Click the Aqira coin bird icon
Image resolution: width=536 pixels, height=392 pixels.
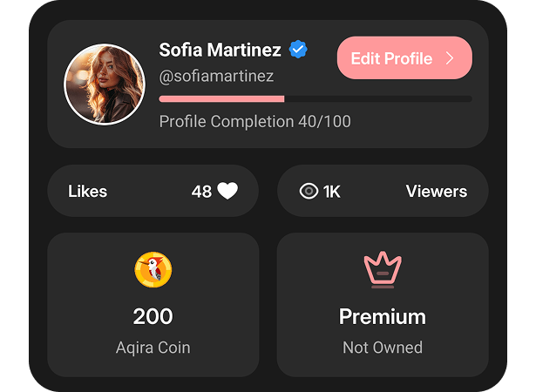point(153,270)
